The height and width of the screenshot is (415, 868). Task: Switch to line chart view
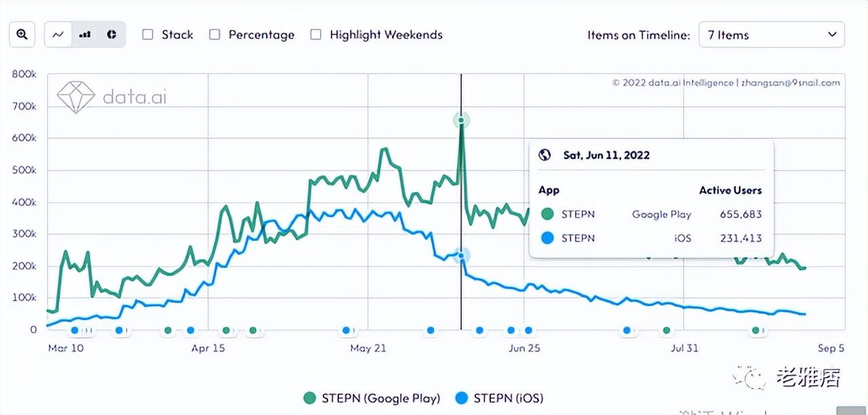[58, 35]
